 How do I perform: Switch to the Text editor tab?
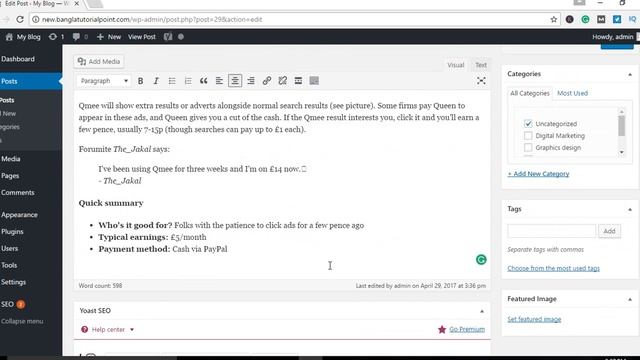point(481,65)
